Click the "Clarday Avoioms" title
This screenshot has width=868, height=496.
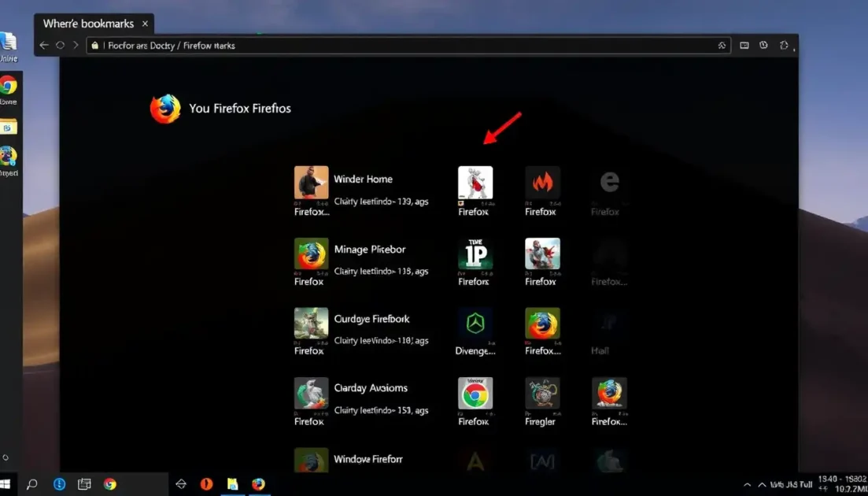click(x=371, y=389)
